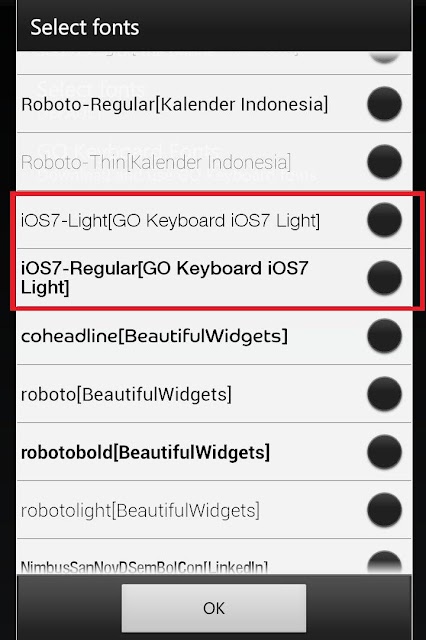Enable the robotolight[BeautifulWidgets] radio button
This screenshot has height=640, width=426.
coord(384,509)
